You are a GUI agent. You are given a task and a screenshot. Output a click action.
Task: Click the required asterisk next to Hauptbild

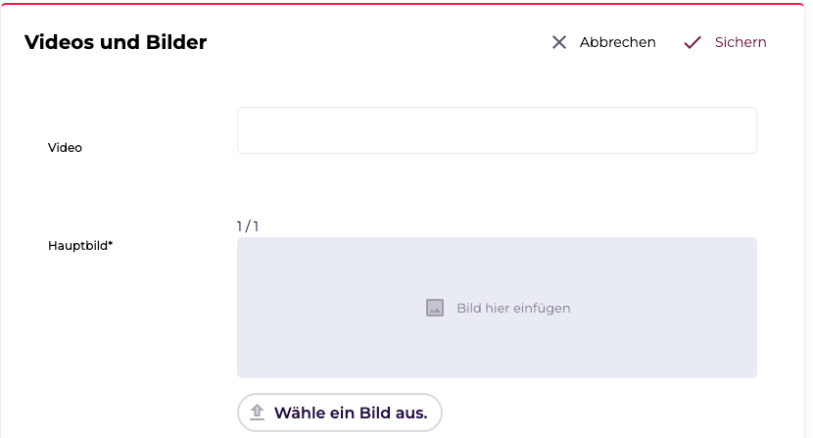(x=110, y=243)
